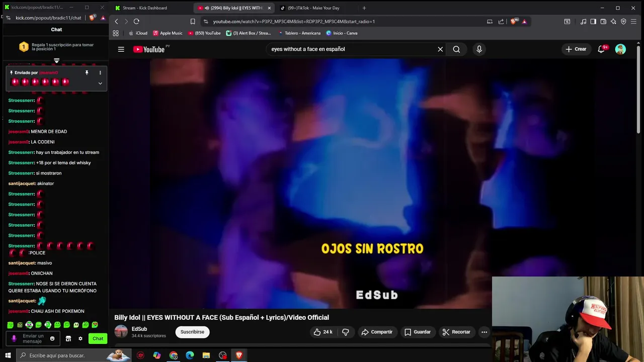Open YouTube notifications bell

[601, 49]
